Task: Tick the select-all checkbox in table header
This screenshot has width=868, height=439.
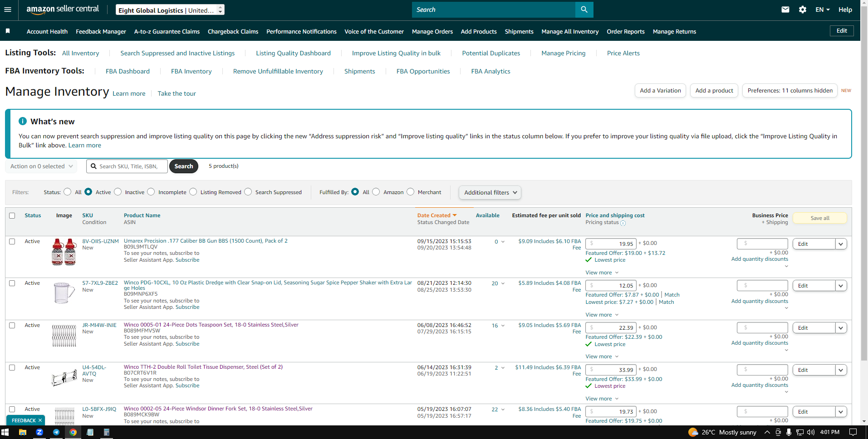Action: point(12,215)
